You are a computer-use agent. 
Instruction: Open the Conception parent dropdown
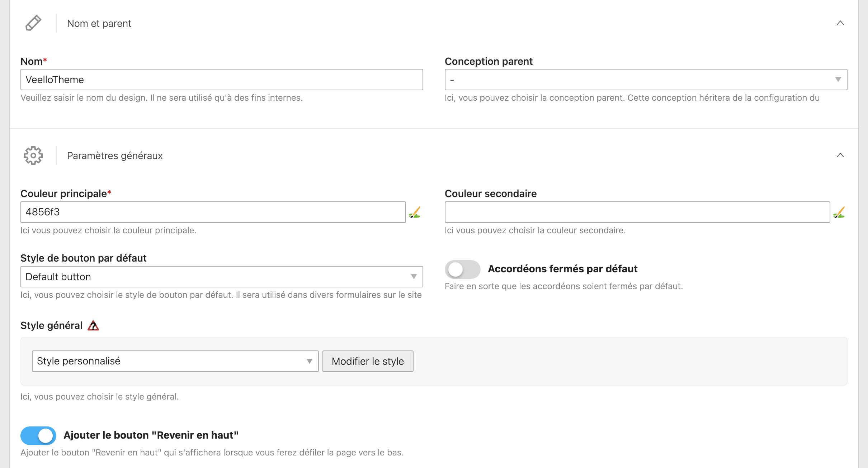646,80
